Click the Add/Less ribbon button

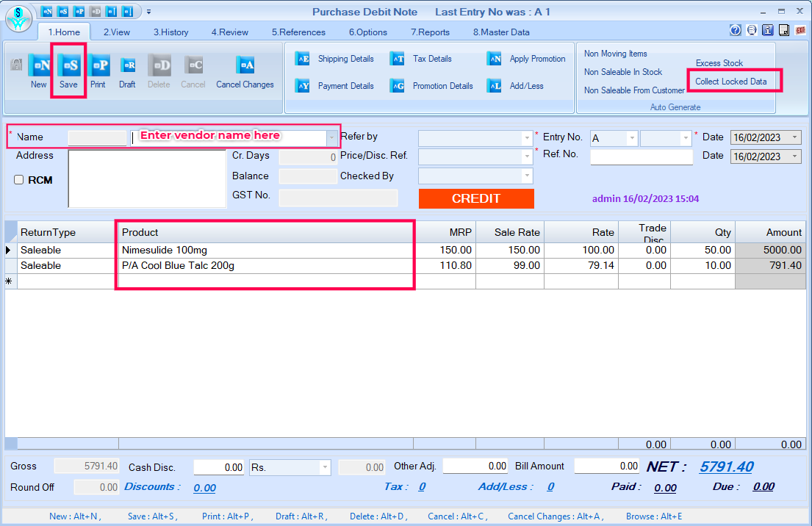[x=515, y=85]
